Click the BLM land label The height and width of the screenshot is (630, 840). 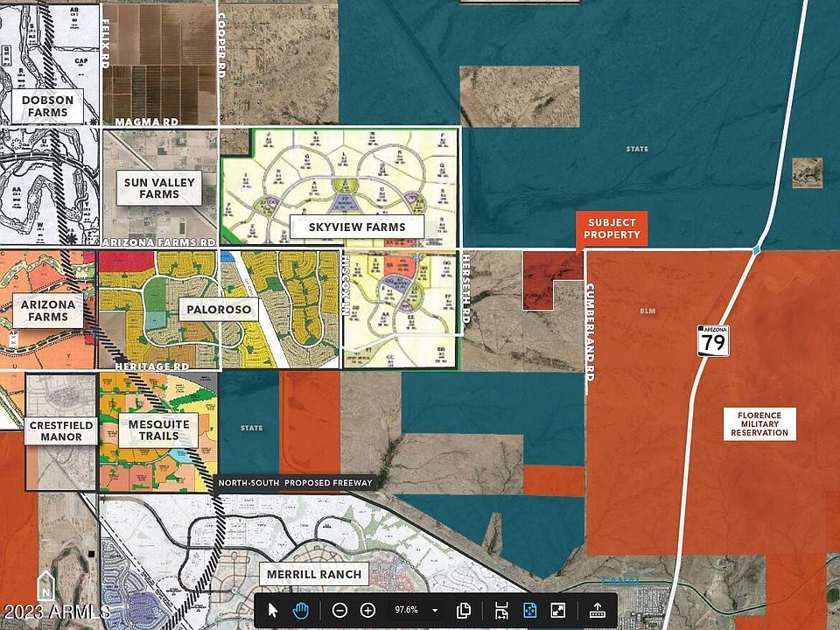647,311
